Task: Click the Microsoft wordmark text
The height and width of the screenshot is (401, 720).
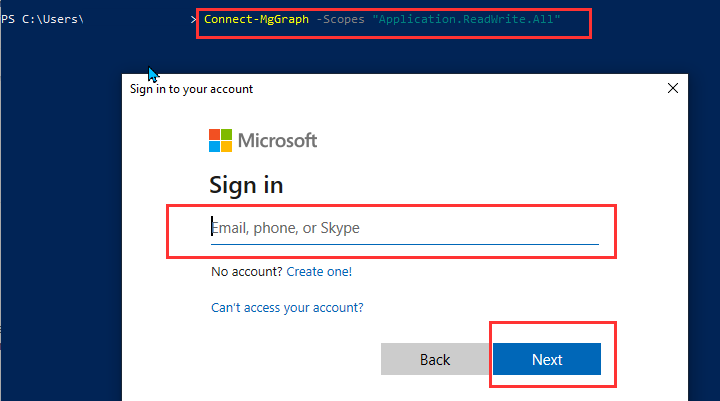Action: (x=277, y=141)
